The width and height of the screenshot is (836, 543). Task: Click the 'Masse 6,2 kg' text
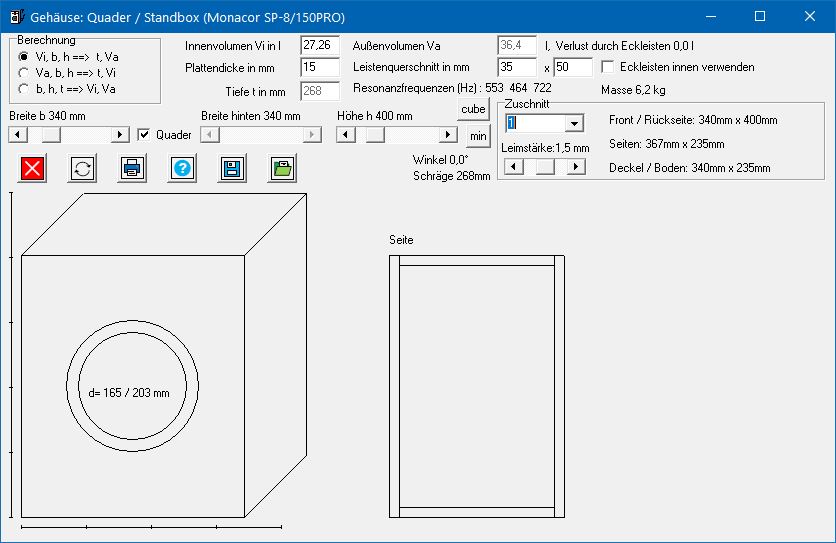coord(633,90)
